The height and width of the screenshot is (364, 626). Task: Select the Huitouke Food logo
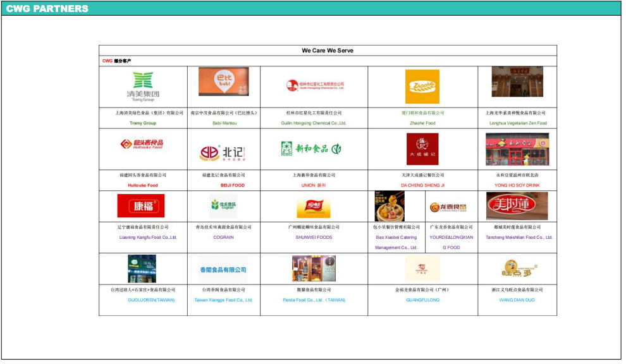(x=142, y=144)
